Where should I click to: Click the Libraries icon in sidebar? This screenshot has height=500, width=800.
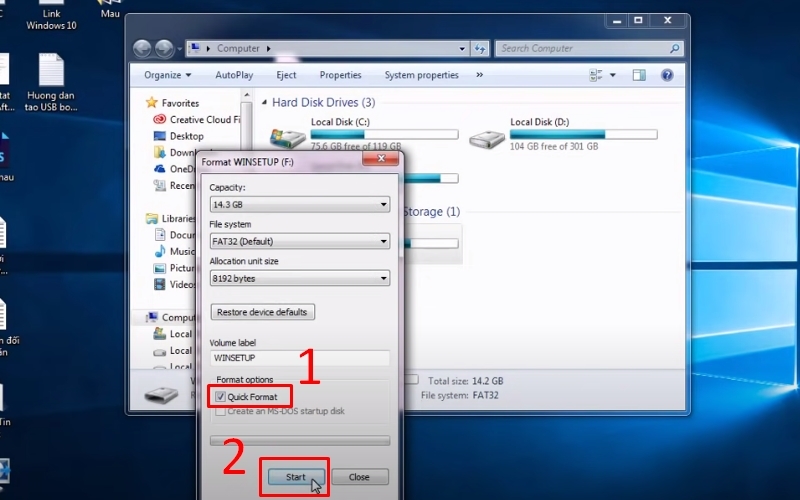pos(152,218)
